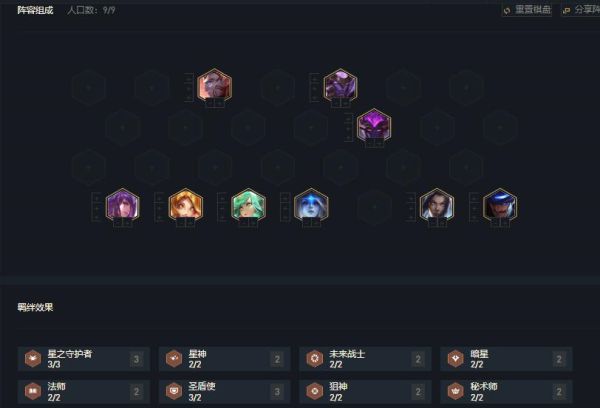This screenshot has width=600, height=408.
Task: Click the share lineup button 分享阵容
Action: (x=581, y=10)
